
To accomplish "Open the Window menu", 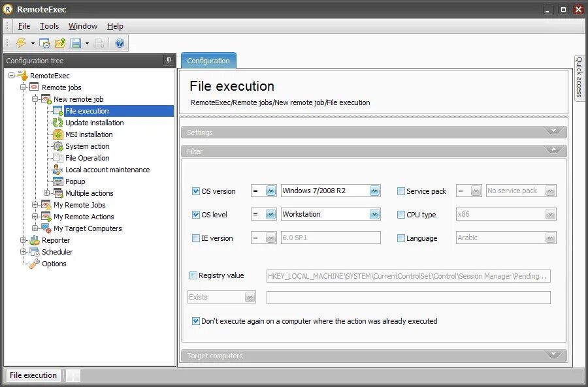I will 83,26.
